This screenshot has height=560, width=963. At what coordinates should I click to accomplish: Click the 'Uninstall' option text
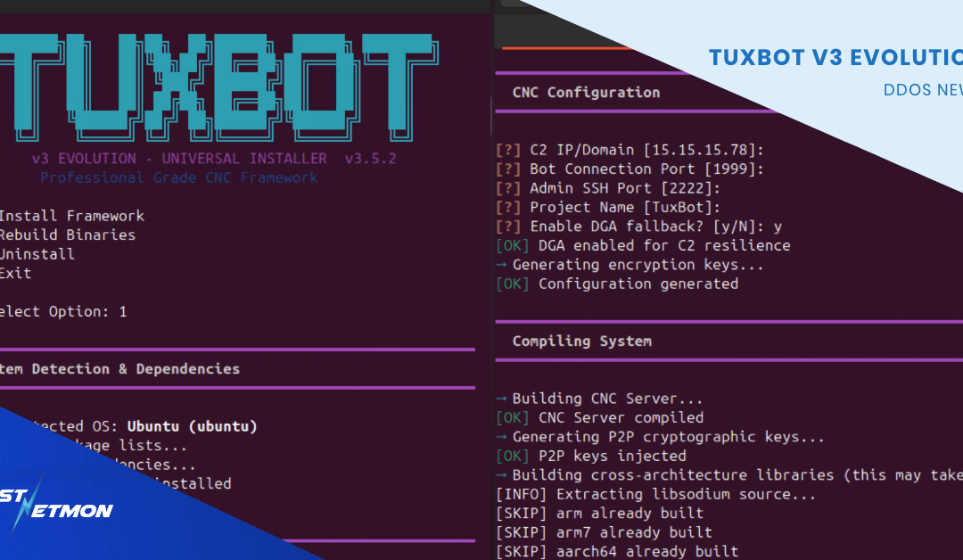point(37,253)
